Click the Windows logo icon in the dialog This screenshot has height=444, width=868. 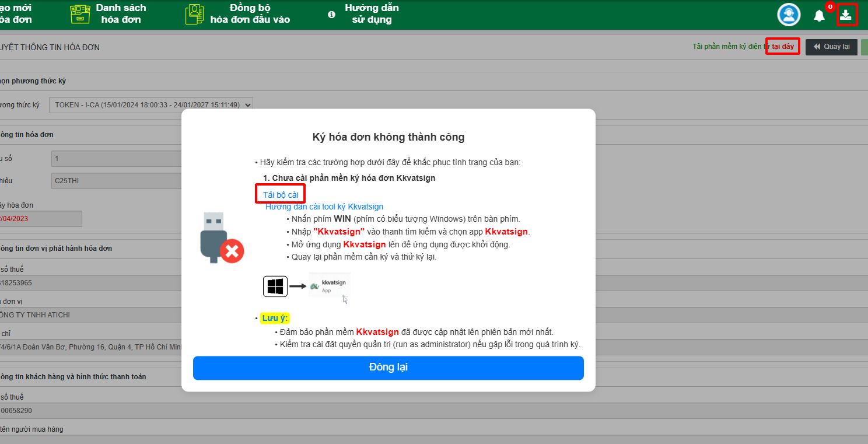point(275,286)
